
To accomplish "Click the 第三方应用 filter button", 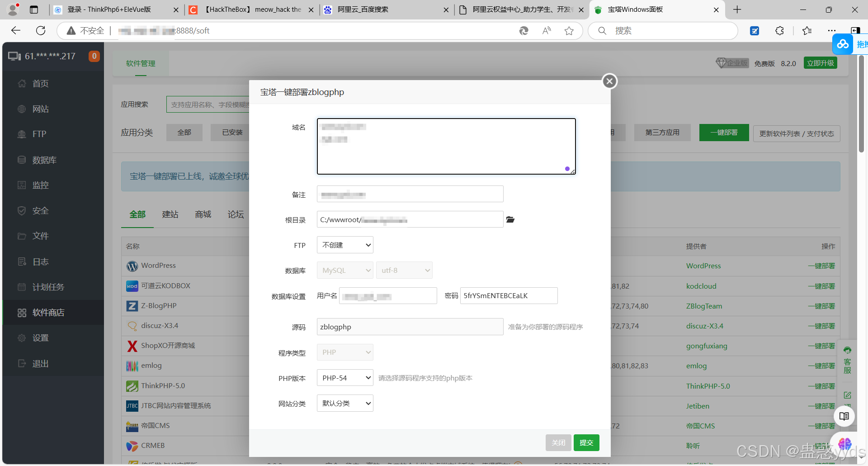I will 662,133.
